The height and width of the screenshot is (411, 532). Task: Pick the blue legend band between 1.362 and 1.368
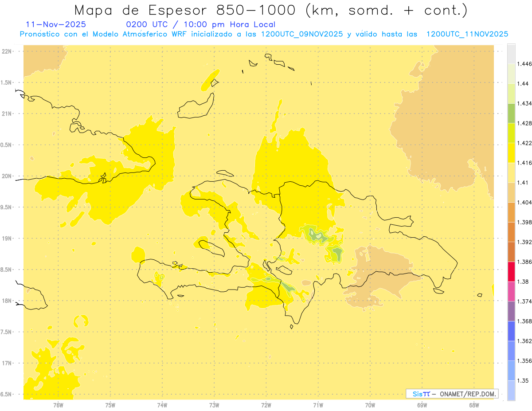coord(511,331)
